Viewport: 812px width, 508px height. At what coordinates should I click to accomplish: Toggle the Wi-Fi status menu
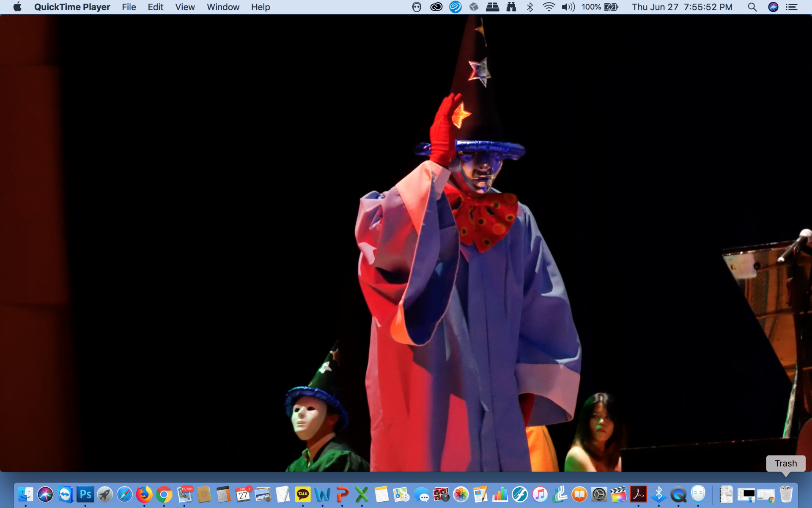549,7
